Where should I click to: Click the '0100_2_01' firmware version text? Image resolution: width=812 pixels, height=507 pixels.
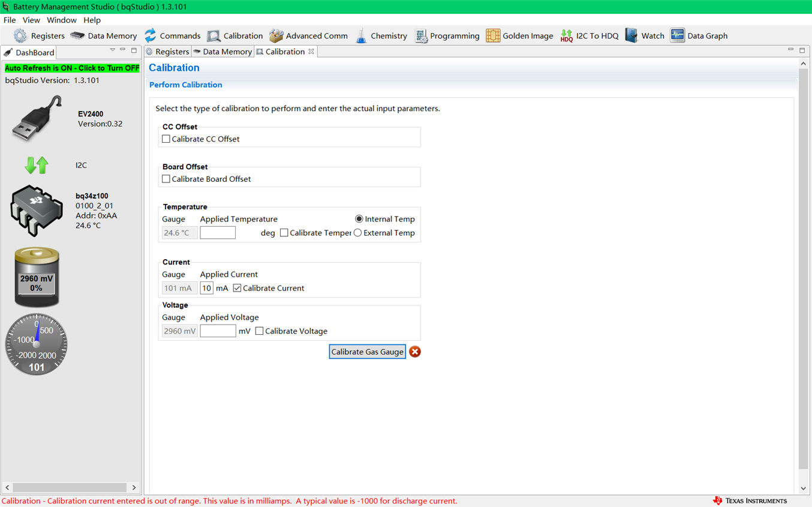(94, 206)
